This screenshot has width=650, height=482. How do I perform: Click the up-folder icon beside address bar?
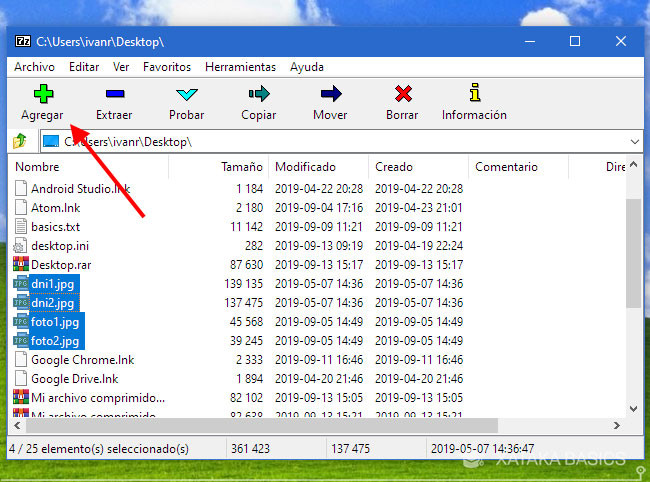coord(20,142)
